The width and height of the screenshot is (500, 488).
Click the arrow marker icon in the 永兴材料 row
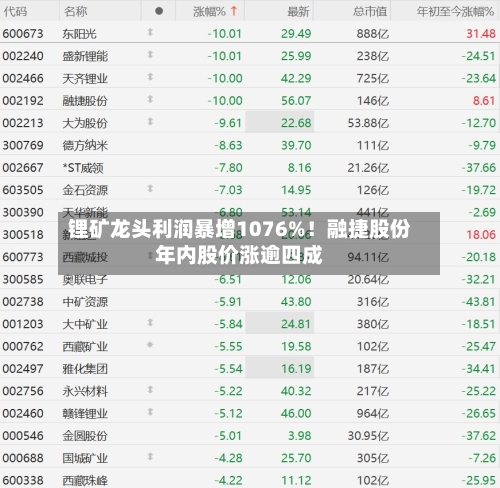pos(150,390)
